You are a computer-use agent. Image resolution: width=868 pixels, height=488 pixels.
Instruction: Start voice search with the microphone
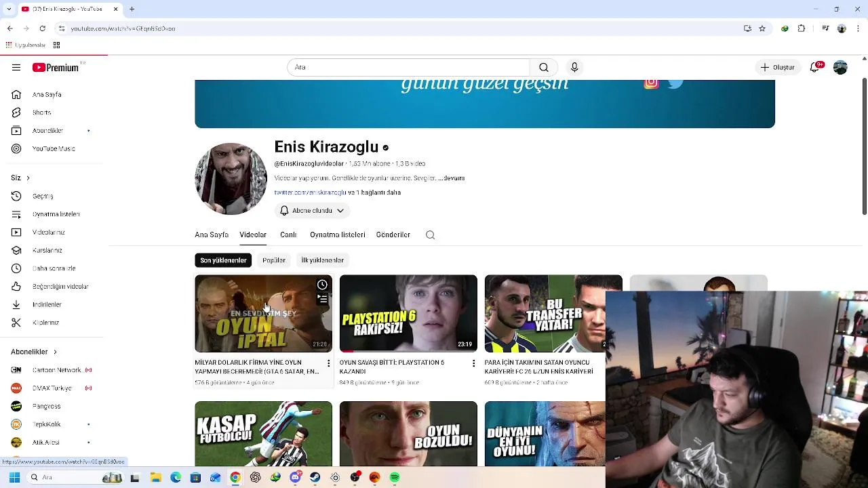click(574, 67)
